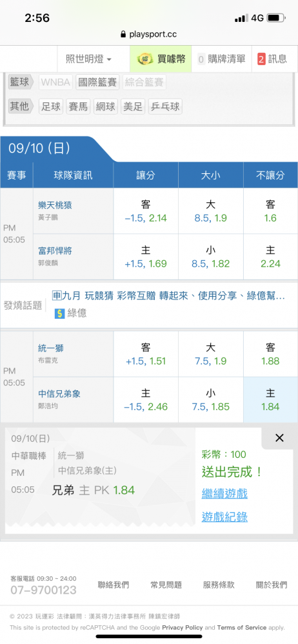Select the 乒乓球 sport category
Image resolution: width=298 pixels, height=644 pixels.
tap(165, 107)
